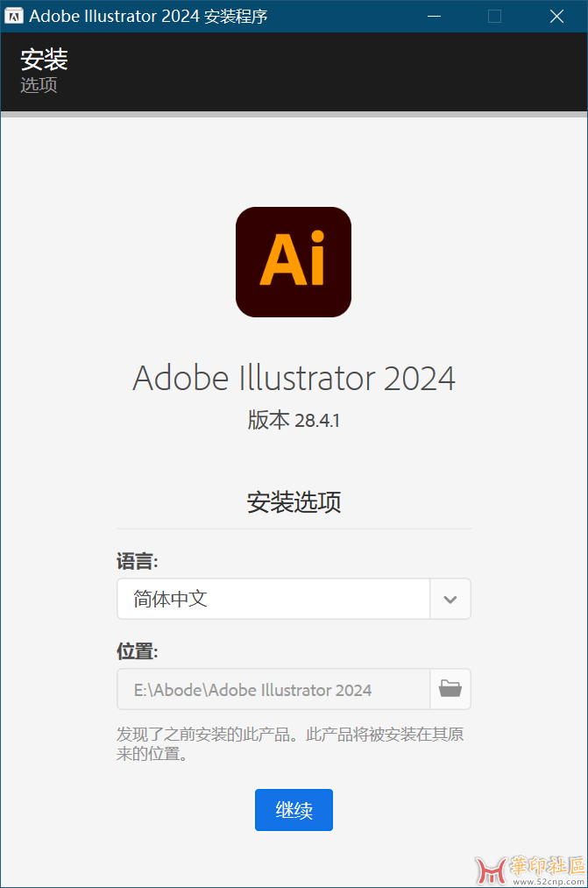
Task: Minimize the installer window
Action: [434, 17]
